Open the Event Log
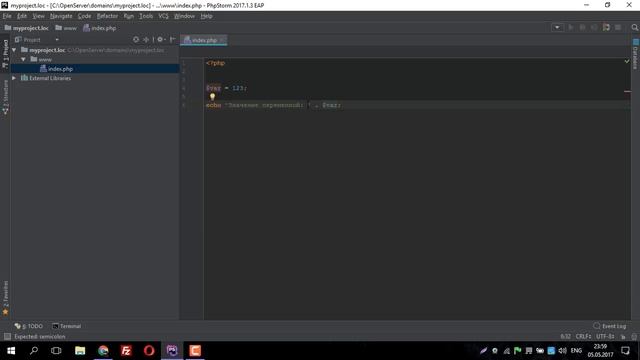The width and height of the screenshot is (640, 360). pos(610,326)
